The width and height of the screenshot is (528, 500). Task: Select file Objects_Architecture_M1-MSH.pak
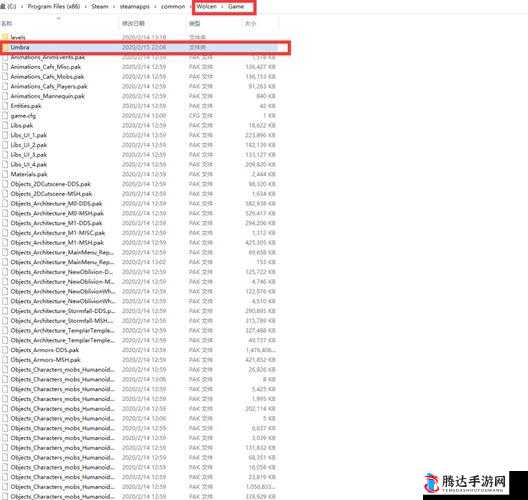pos(57,243)
